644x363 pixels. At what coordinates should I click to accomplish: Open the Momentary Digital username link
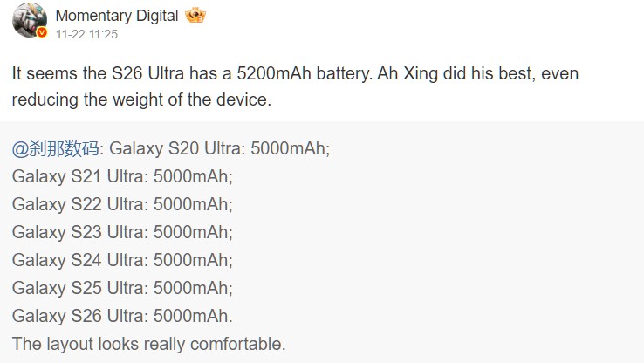point(117,16)
